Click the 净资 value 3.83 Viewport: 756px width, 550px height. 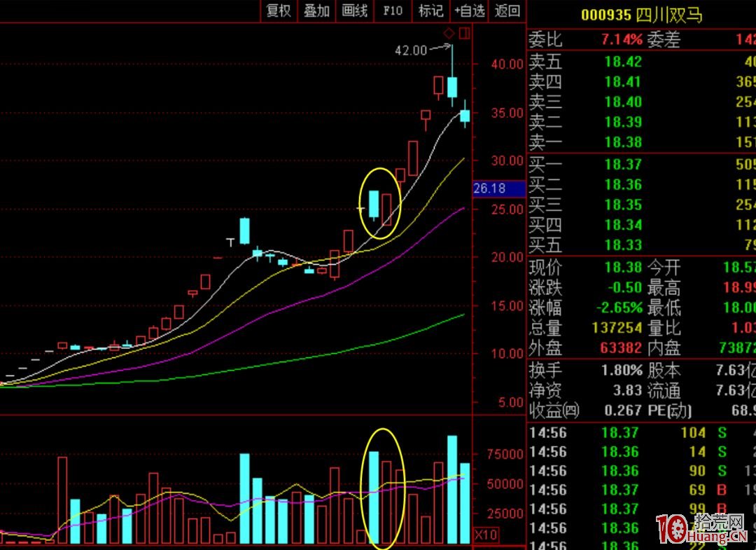[627, 390]
